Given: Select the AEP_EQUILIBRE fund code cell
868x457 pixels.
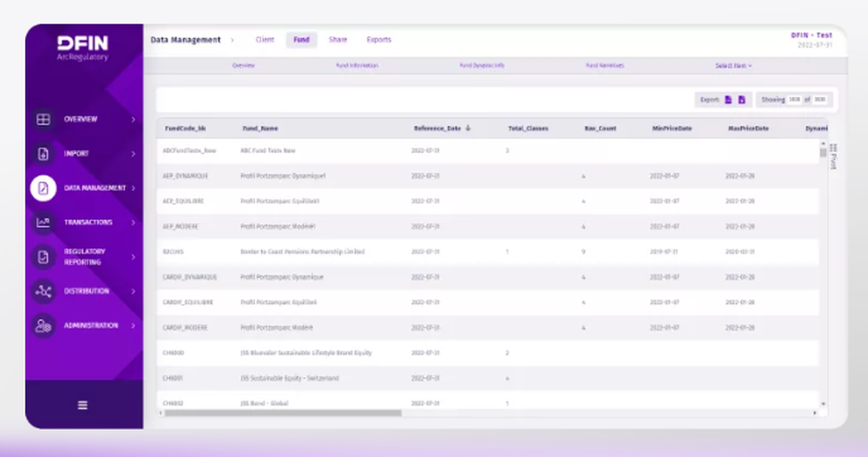Looking at the screenshot, I should tap(183, 201).
